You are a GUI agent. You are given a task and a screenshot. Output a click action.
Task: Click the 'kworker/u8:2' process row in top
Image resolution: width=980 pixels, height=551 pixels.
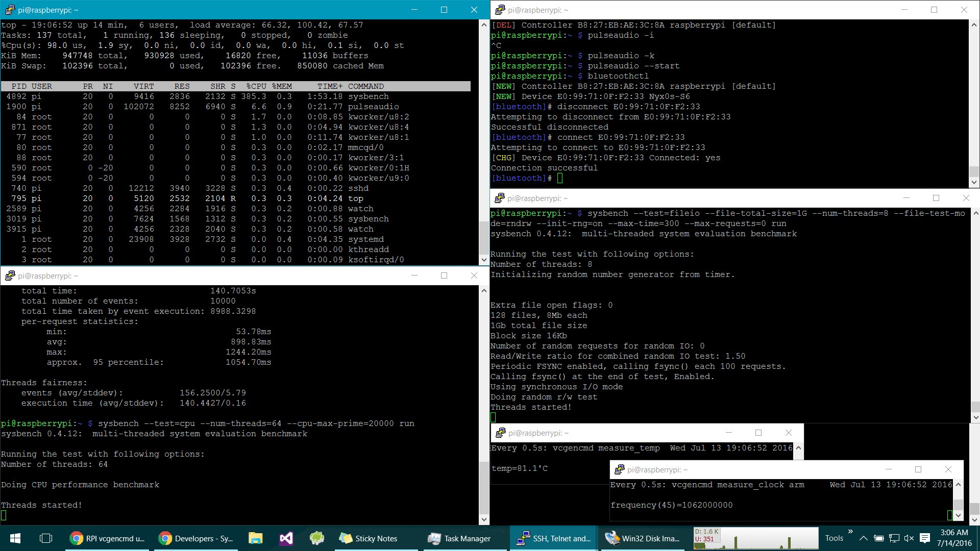[x=236, y=117]
